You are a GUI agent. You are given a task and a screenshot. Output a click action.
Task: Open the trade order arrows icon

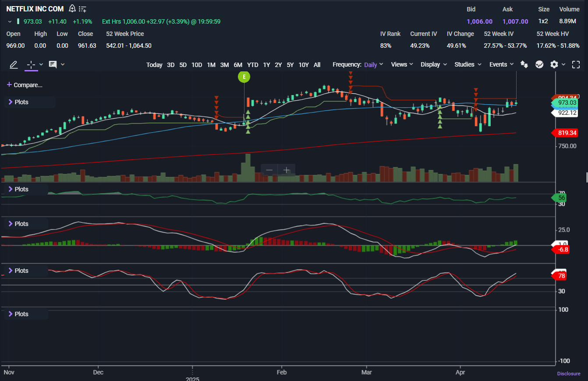coord(524,64)
